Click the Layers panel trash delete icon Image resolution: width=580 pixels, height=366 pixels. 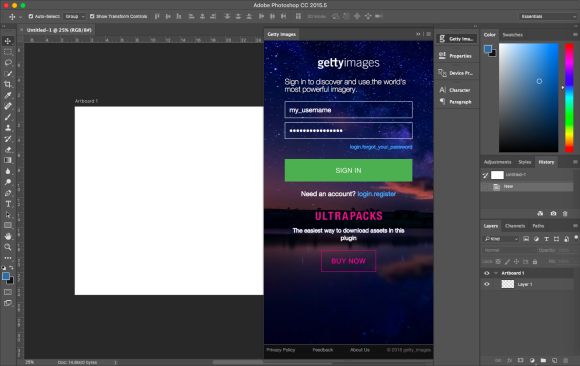pos(565,360)
